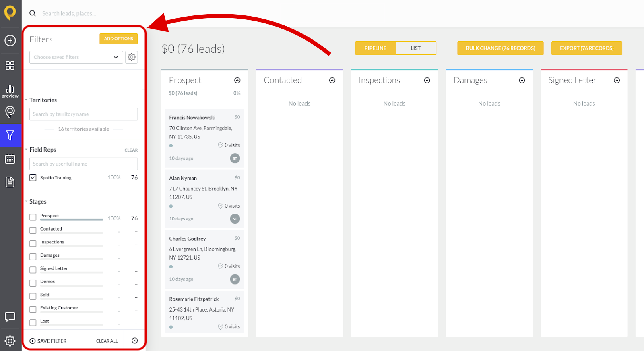Open the calendar icon in sidebar
Viewport: 644px width, 351px height.
(x=10, y=159)
